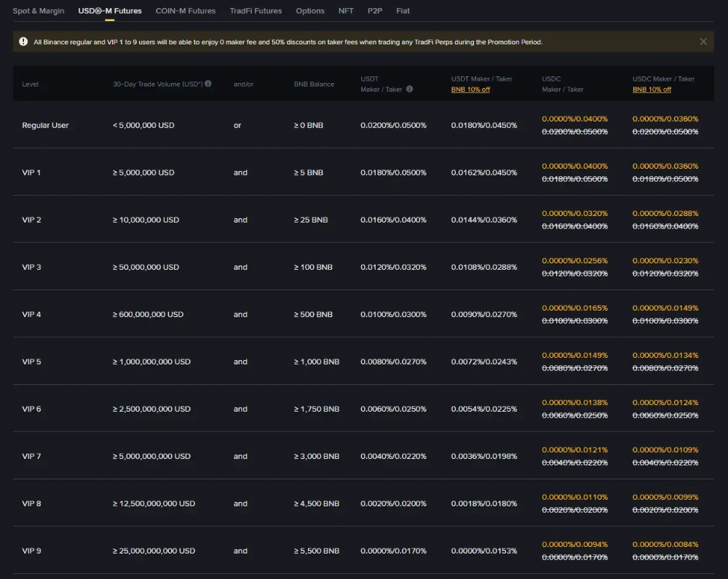Screen dimensions: 728x579
Task: Dismiss the TradFi promotion banner
Action: coord(703,41)
